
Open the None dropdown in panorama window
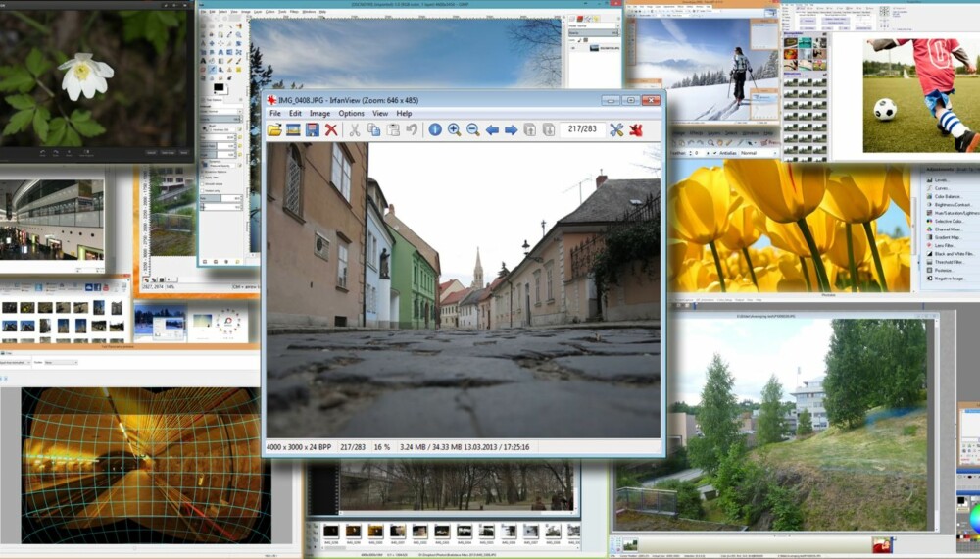61,362
